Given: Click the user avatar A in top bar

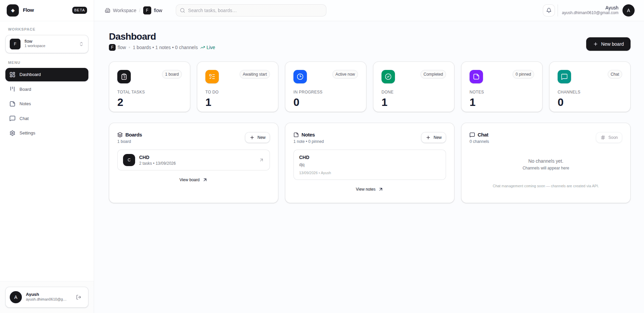Looking at the screenshot, I should click(x=629, y=10).
